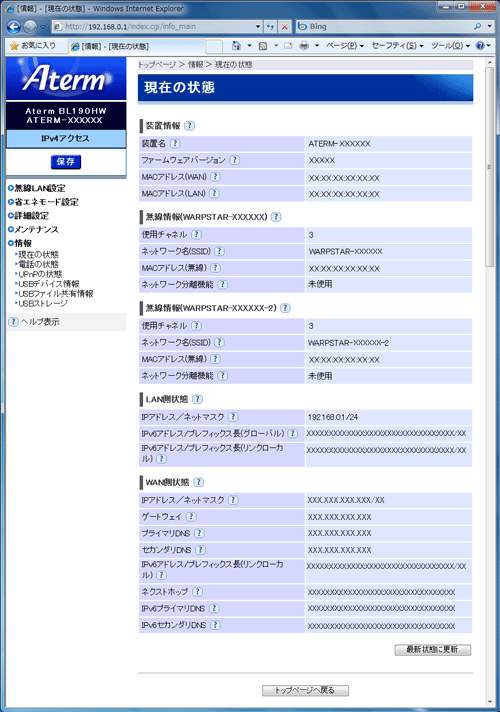This screenshot has width=500, height=712.
Task: Click the scrollbar down arrow
Action: [489, 702]
